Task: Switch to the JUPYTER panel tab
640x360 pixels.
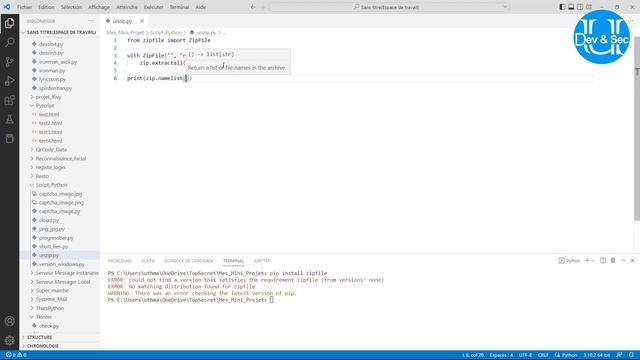Action: point(262,261)
